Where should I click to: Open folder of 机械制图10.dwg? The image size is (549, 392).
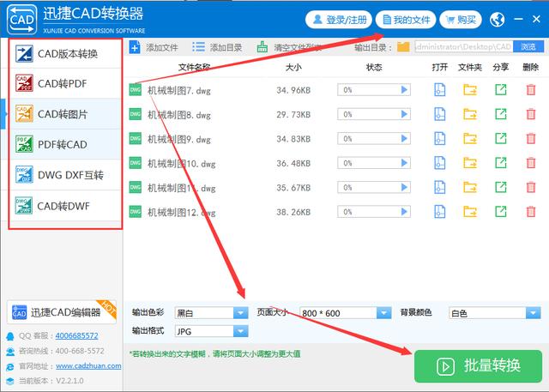pyautogui.click(x=470, y=163)
